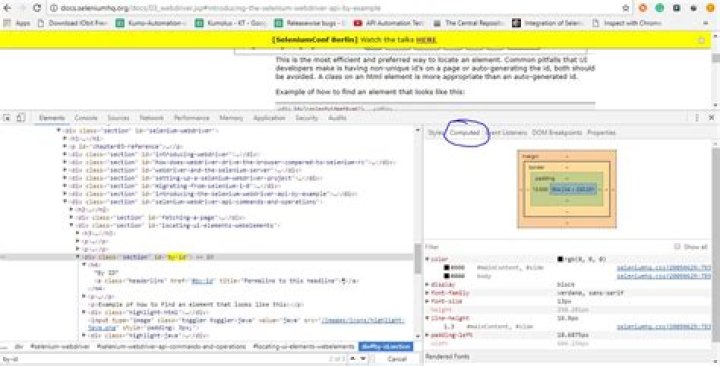
Task: Open the API Automation Testing bookmark
Action: point(389,23)
